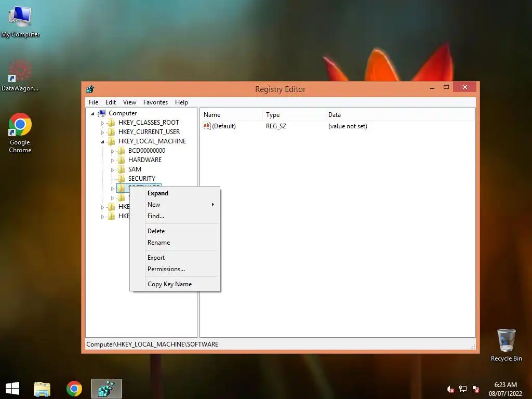This screenshot has height=399, width=532.
Task: Choose Export in the context menu
Action: [175, 258]
